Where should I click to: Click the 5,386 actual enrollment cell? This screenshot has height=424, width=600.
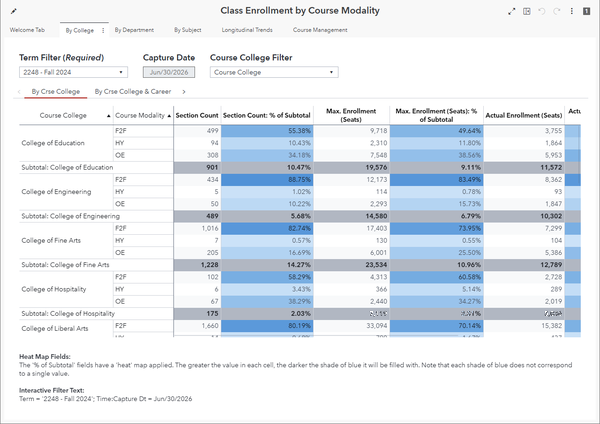[524, 253]
